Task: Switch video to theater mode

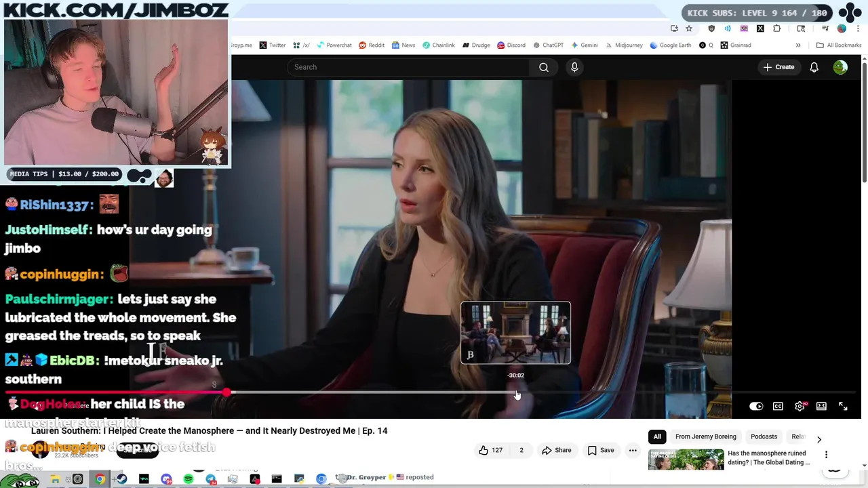Action: [x=821, y=406]
